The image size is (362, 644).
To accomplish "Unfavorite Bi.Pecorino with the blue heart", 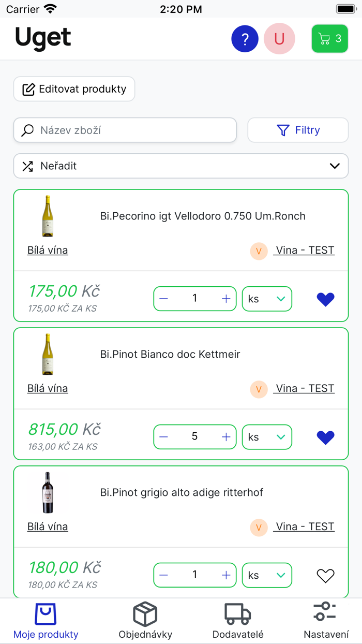I will [x=325, y=299].
